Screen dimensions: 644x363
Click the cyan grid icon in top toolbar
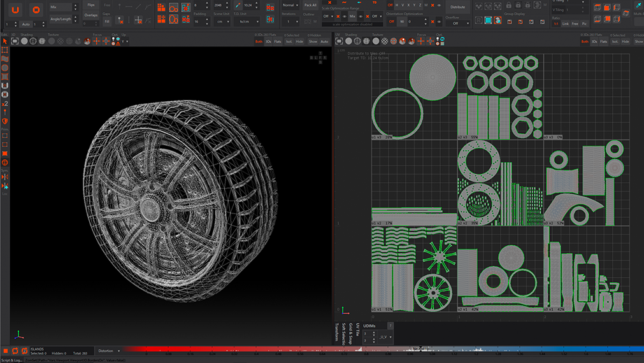tap(488, 20)
